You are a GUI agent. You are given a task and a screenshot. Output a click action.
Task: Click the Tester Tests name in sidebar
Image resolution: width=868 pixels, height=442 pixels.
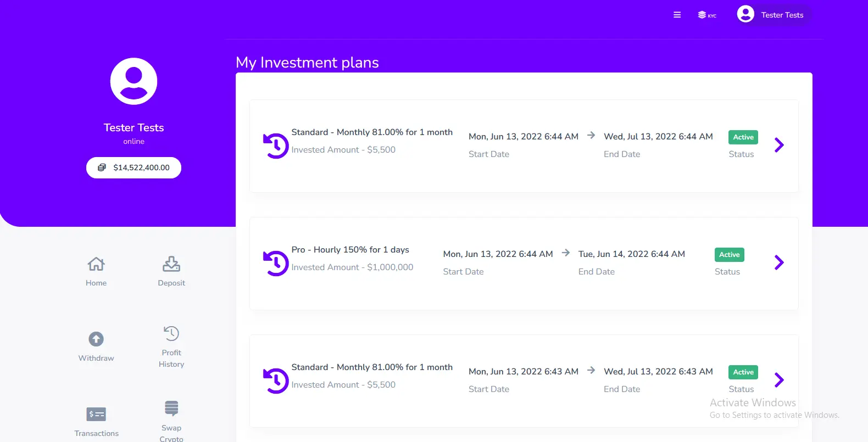pyautogui.click(x=133, y=127)
